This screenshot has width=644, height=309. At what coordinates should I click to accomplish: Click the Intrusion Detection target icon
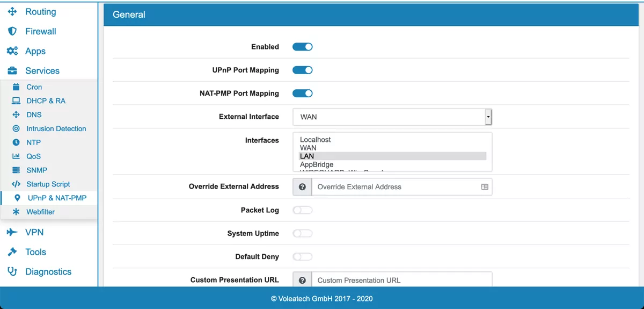pos(16,129)
